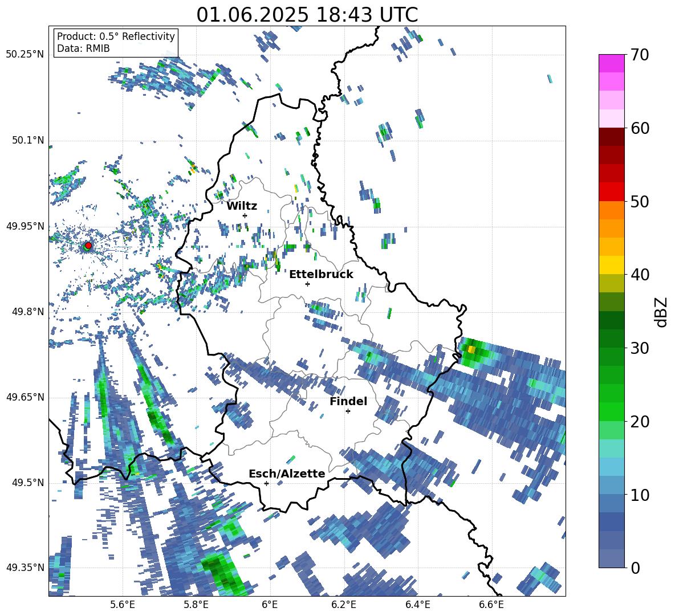Image resolution: width=675 pixels, height=616 pixels.
Task: Click the colorbar tick label 0
Action: click(x=635, y=568)
